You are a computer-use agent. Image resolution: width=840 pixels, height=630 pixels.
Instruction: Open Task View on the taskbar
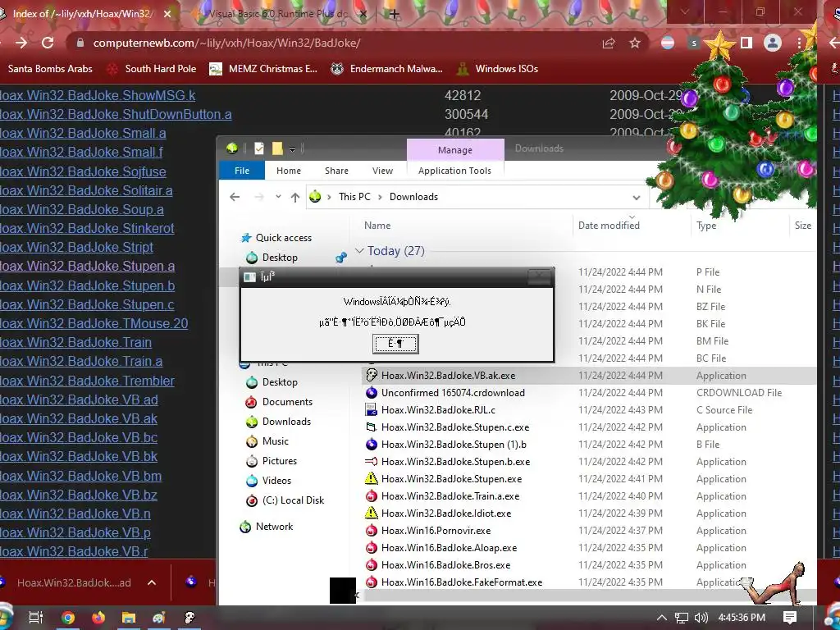36,618
